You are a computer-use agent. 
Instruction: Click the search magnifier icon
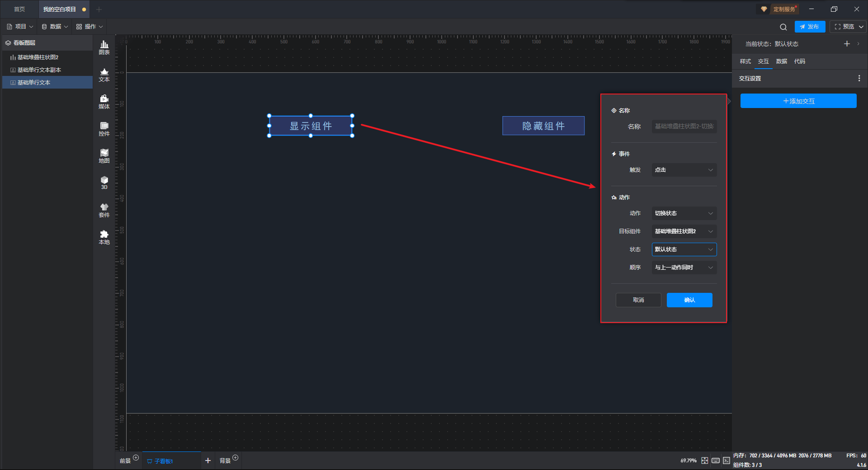coord(783,27)
